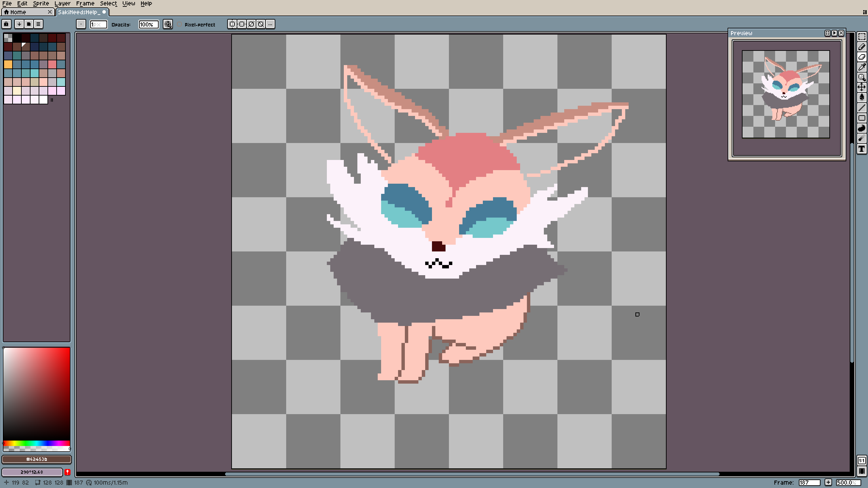
Task: Open the symmetry options ellipsis button
Action: 270,24
